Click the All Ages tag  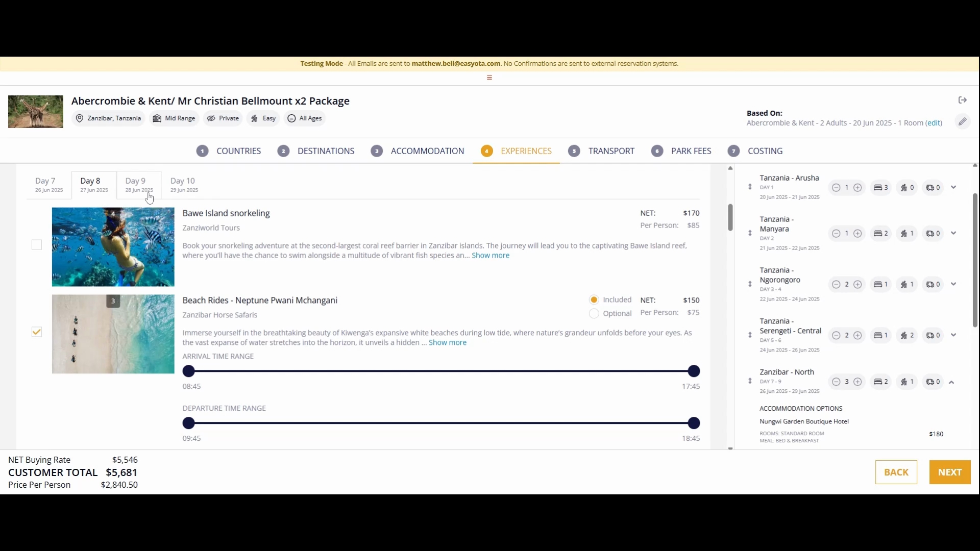coord(305,118)
